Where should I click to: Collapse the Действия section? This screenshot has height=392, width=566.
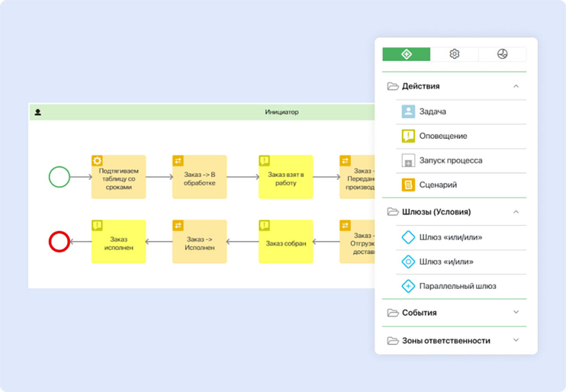tap(516, 86)
